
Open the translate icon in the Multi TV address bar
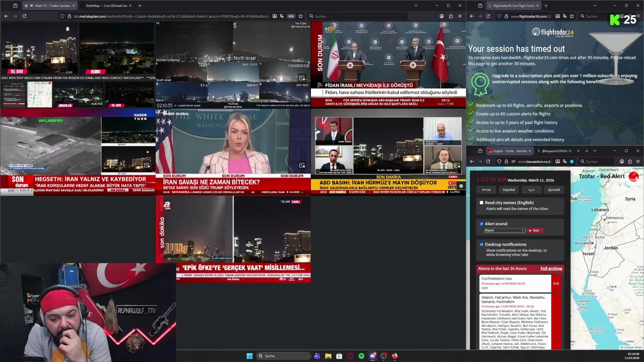coord(282,16)
